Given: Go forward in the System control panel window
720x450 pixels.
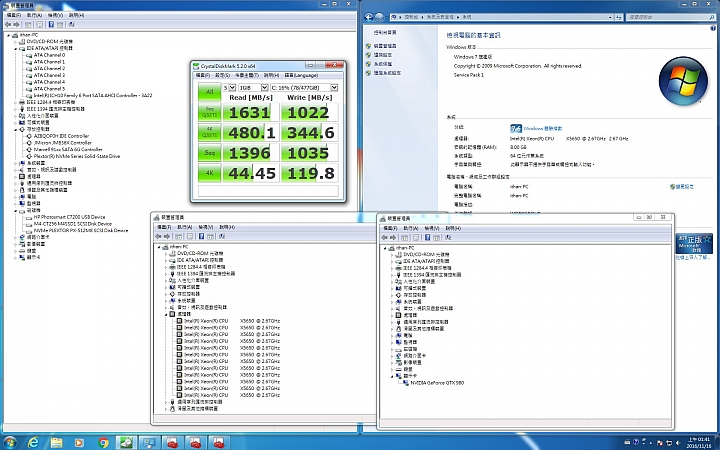Looking at the screenshot, I should 379,17.
